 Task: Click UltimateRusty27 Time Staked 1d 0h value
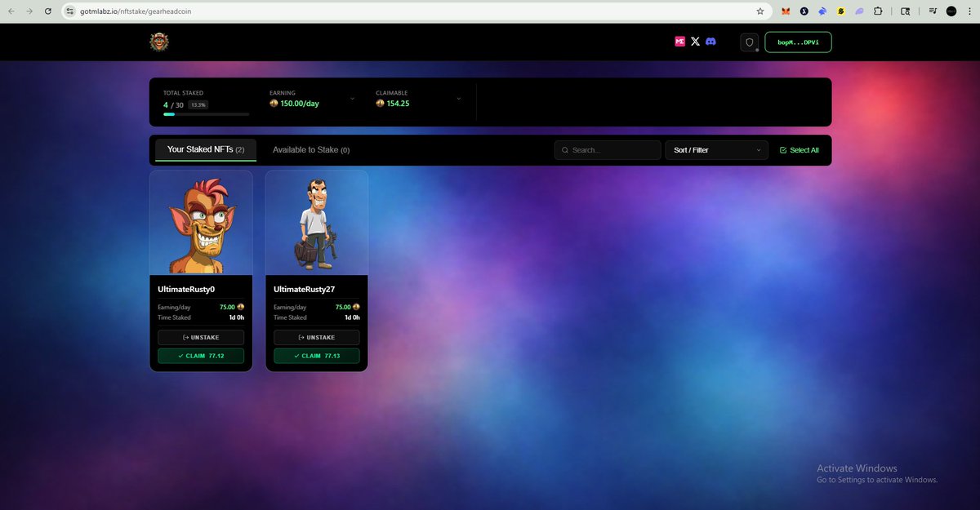pos(353,317)
